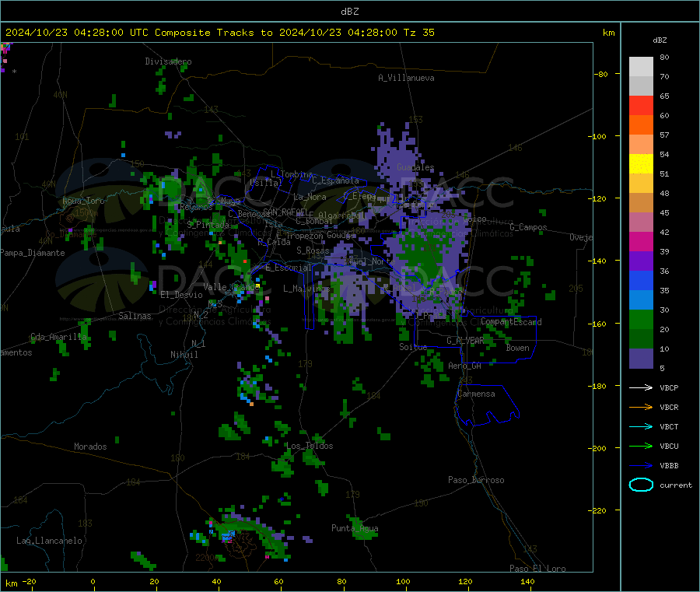Click the 'A_Villanueva' map label

point(406,78)
